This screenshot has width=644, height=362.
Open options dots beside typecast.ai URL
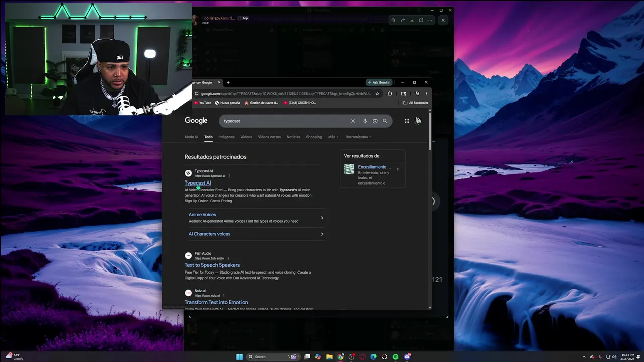tap(229, 176)
